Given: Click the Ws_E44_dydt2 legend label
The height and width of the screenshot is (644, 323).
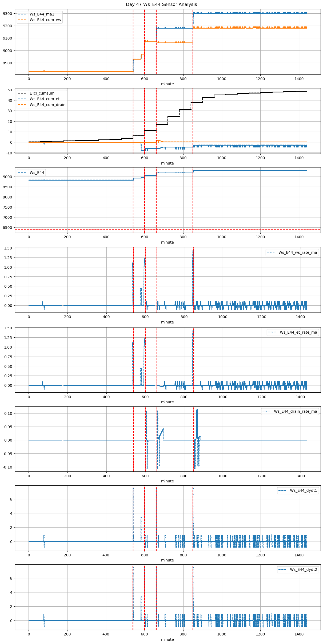Looking at the screenshot, I should [304, 570].
